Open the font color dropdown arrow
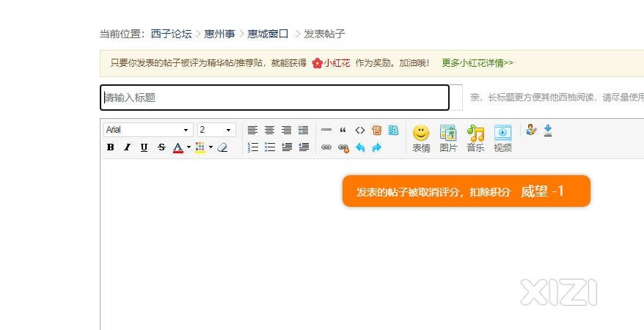The height and width of the screenshot is (330, 644). tap(189, 147)
